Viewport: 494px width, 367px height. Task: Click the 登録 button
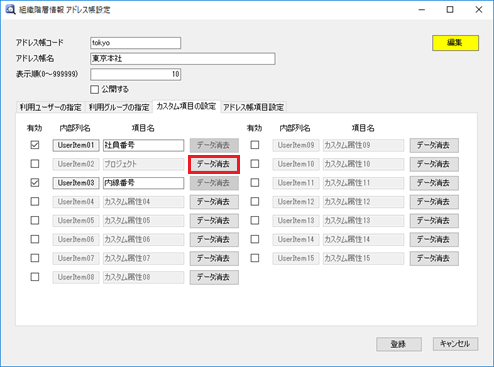pyautogui.click(x=399, y=344)
